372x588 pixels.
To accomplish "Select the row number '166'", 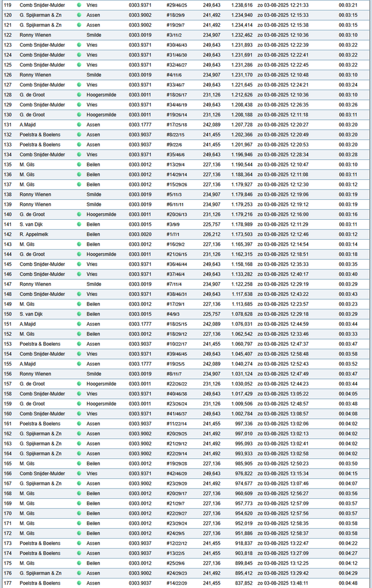I will click(8, 474).
